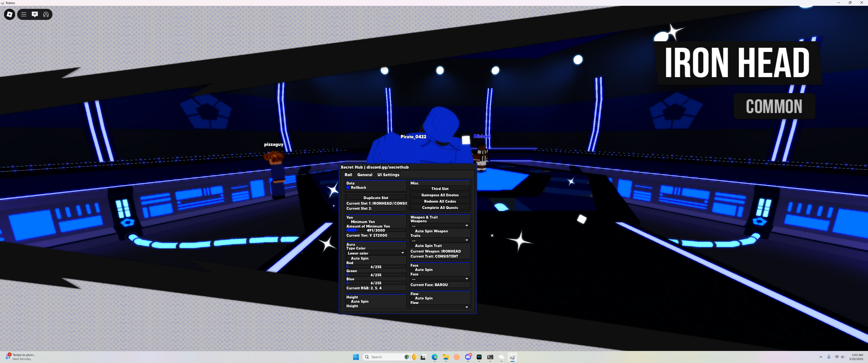This screenshot has width=868, height=363.
Task: Click the hamburger menu icon top-left
Action: click(23, 14)
